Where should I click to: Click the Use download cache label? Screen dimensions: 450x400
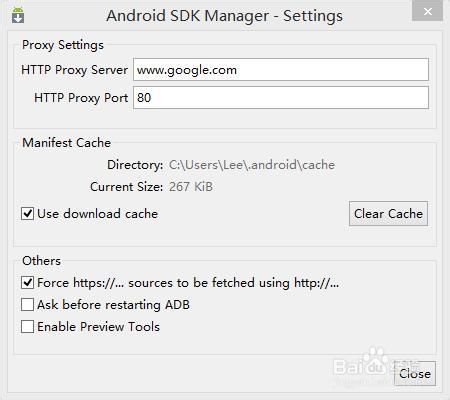pos(97,214)
